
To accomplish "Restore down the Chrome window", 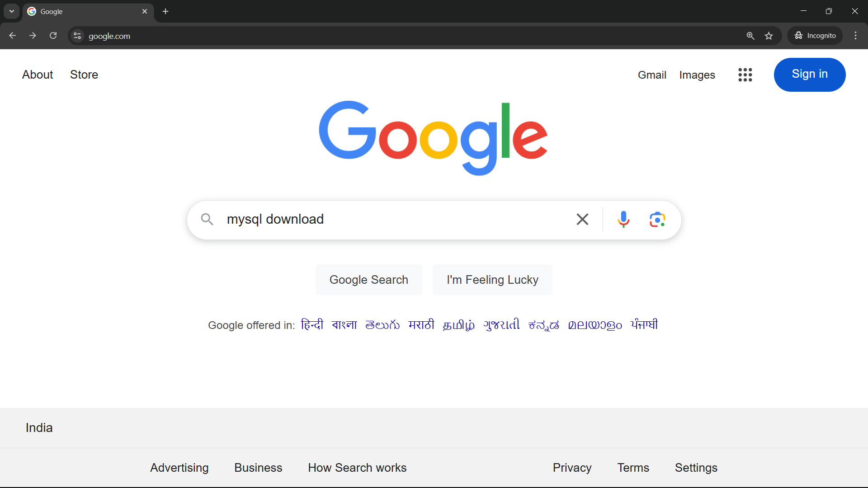I will (829, 11).
